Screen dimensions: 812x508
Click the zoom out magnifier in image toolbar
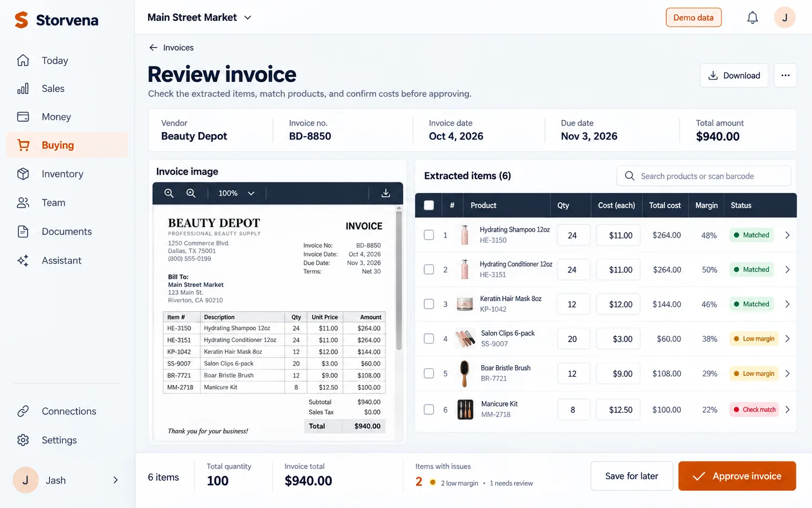(x=169, y=193)
